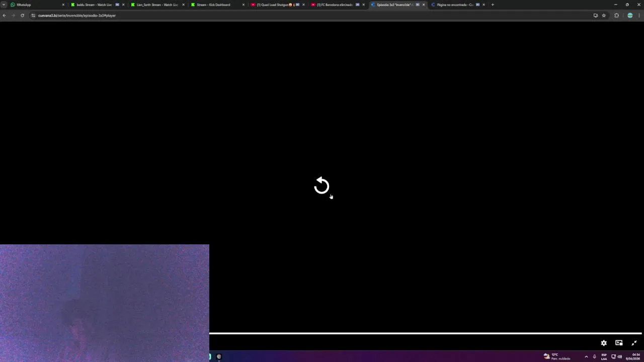Replay the video with the center replay icon
This screenshot has width=644, height=362.
pos(321,186)
